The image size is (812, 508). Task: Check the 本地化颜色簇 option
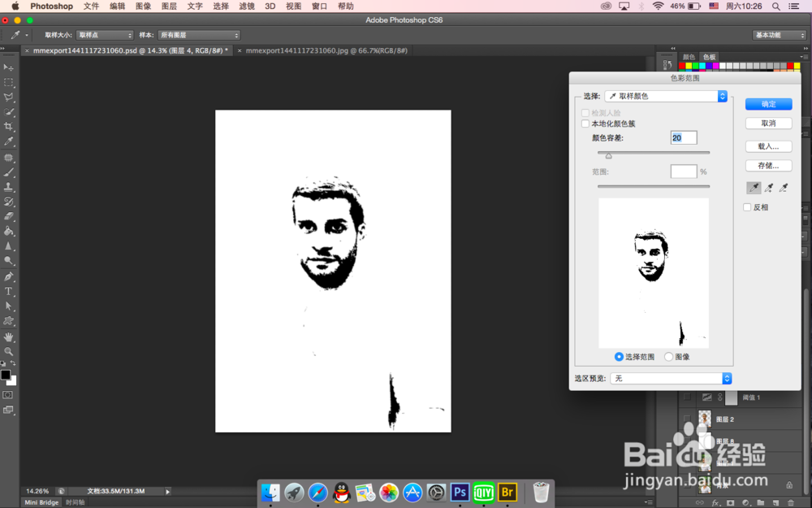click(x=585, y=124)
